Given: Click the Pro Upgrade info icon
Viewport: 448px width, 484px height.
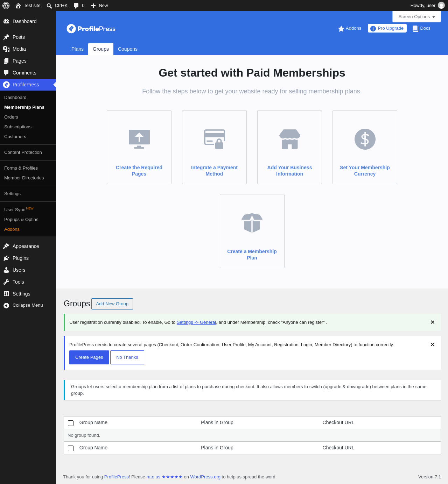Looking at the screenshot, I should (x=373, y=29).
